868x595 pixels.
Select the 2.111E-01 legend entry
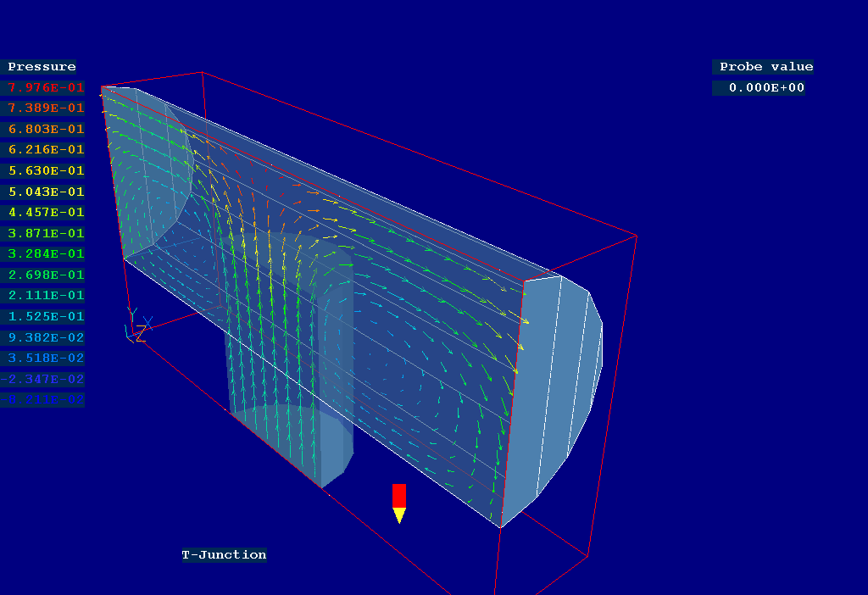(x=46, y=295)
